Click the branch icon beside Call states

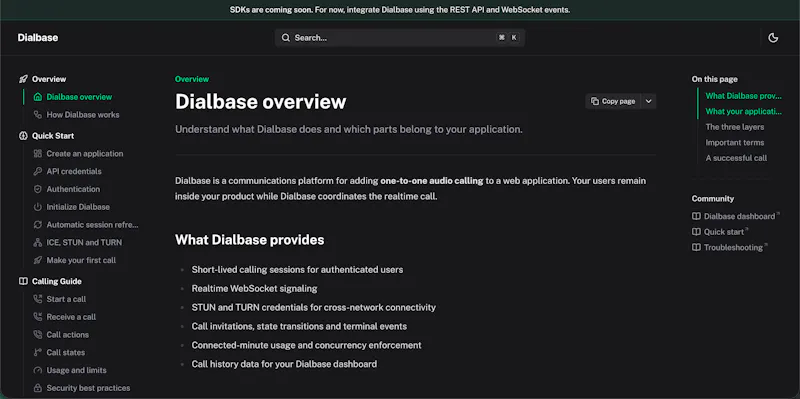(x=38, y=353)
